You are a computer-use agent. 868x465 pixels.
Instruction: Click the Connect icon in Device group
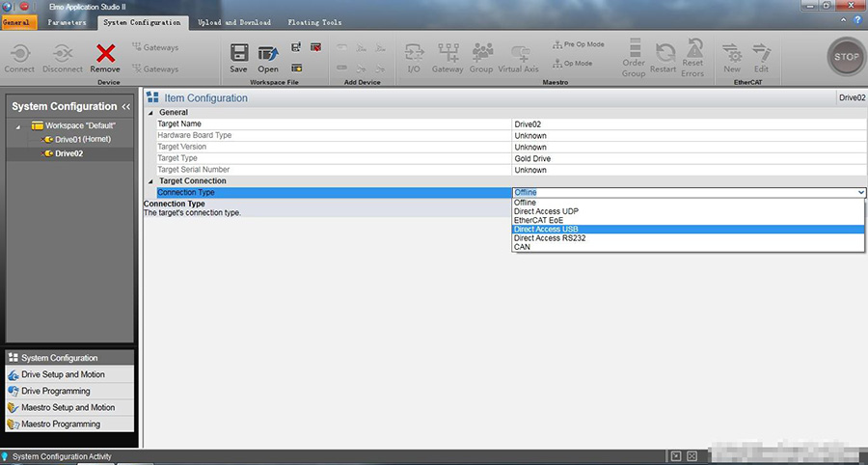(x=19, y=56)
